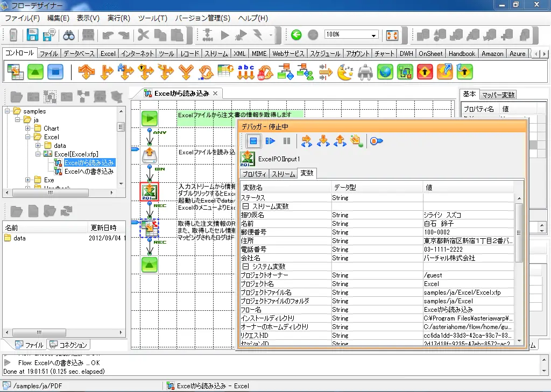Click the debugger breakpoint 'B' icon
Screen dimensions: 551x392
(376, 141)
